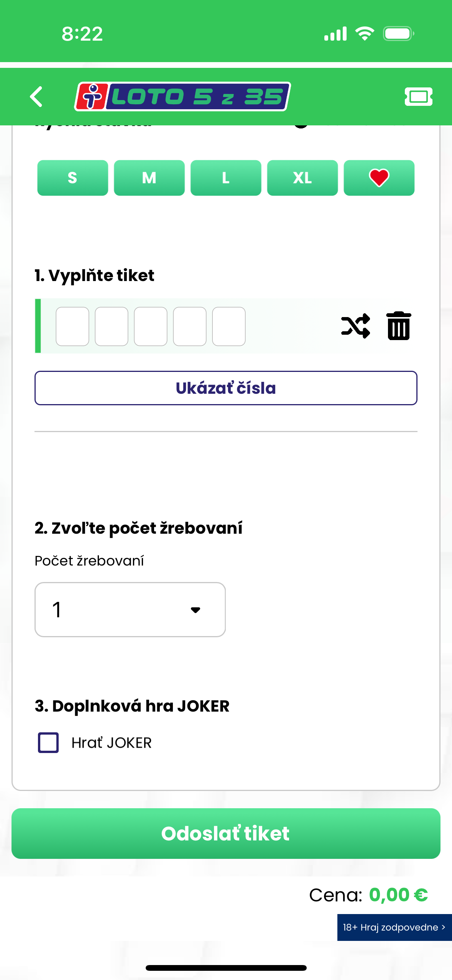Tap the first empty number box
Screen dimensions: 452x980
pos(72,326)
